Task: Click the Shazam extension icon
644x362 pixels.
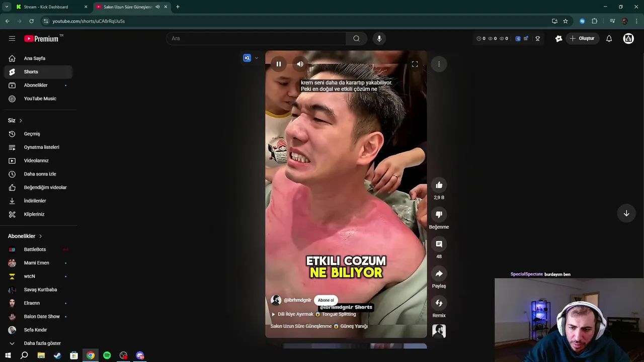Action: click(582, 21)
